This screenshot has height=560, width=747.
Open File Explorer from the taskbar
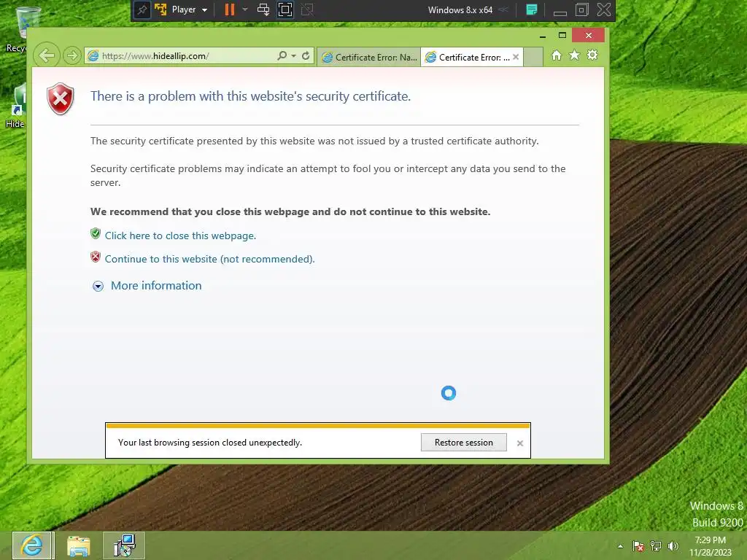point(79,545)
